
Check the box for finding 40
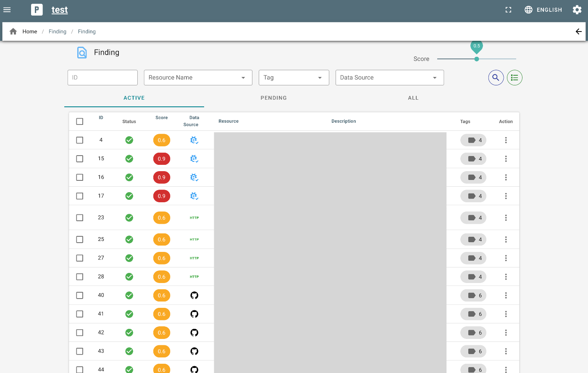(80, 295)
